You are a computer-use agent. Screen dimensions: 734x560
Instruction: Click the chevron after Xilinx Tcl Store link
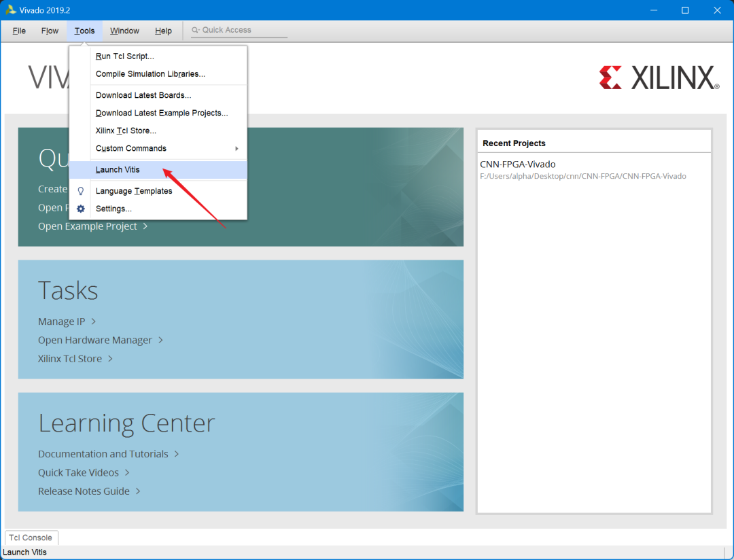111,359
